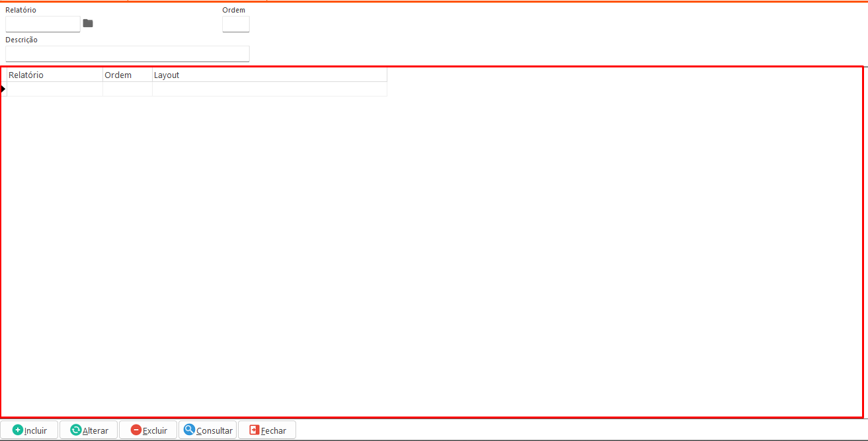
Task: Select the first row Layout cell
Action: pyautogui.click(x=269, y=89)
